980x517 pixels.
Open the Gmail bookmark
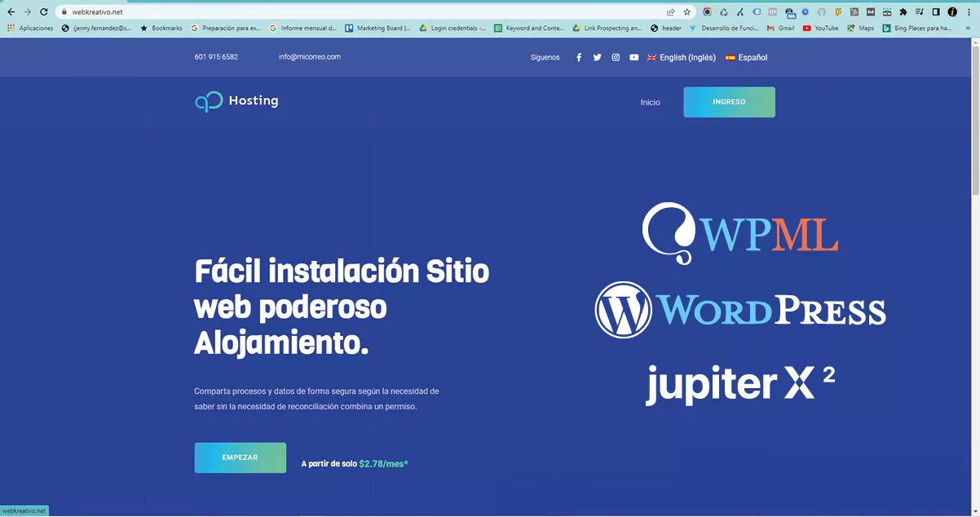(780, 28)
